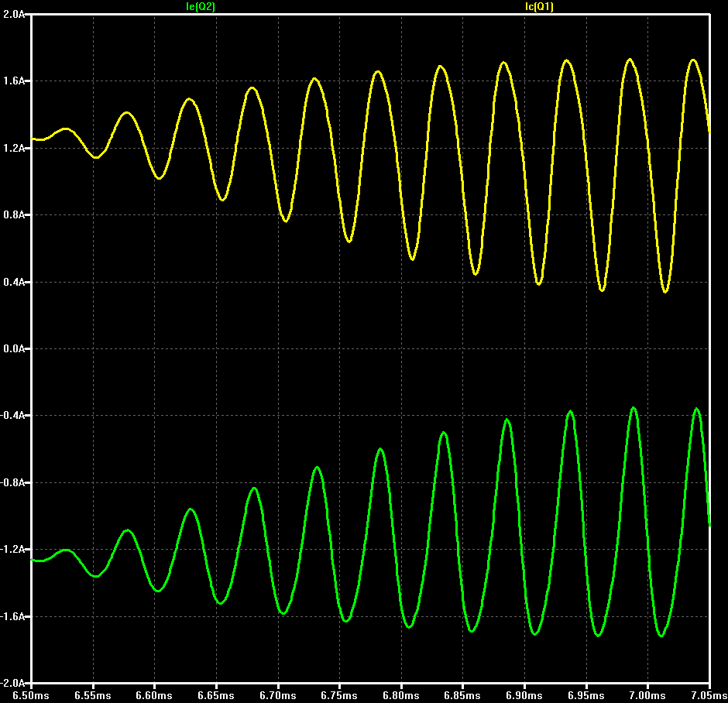Click the 7.00ms time axis label

coord(647,695)
